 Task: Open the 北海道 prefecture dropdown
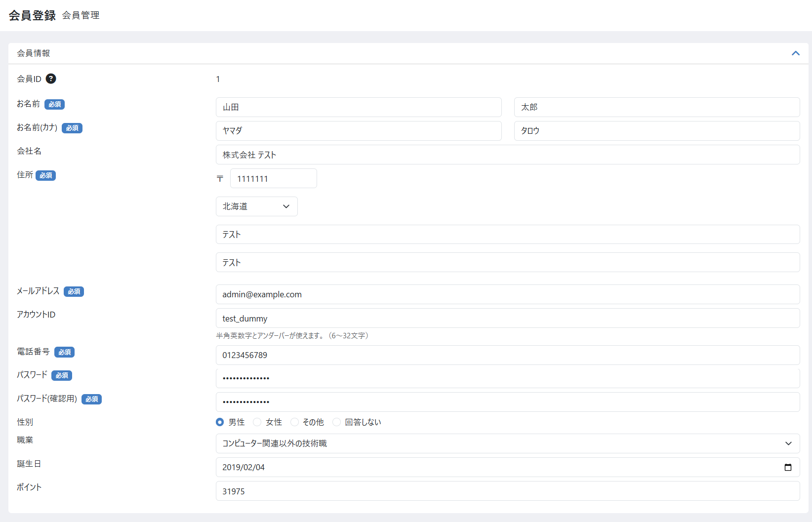click(x=257, y=206)
